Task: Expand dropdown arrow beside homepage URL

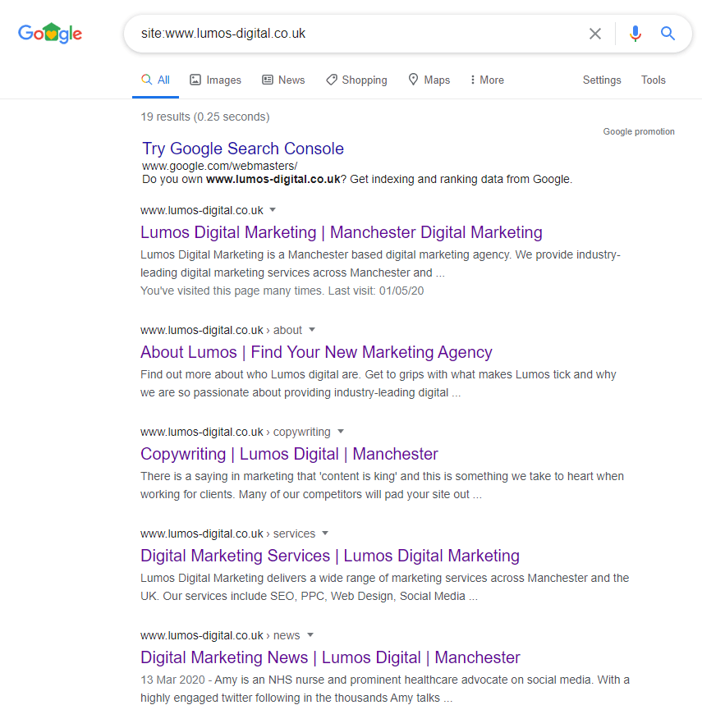Action: click(273, 210)
